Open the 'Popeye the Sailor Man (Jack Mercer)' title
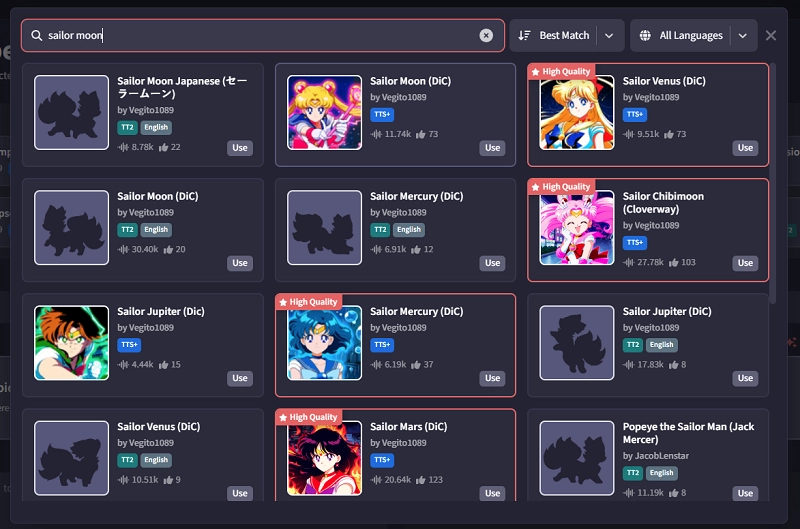This screenshot has width=800, height=529. point(688,433)
